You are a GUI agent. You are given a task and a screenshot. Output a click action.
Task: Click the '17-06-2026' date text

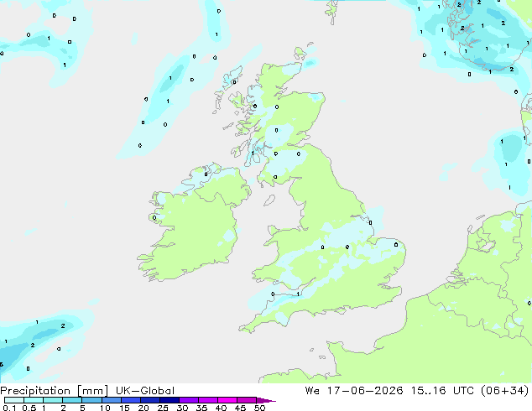point(365,391)
